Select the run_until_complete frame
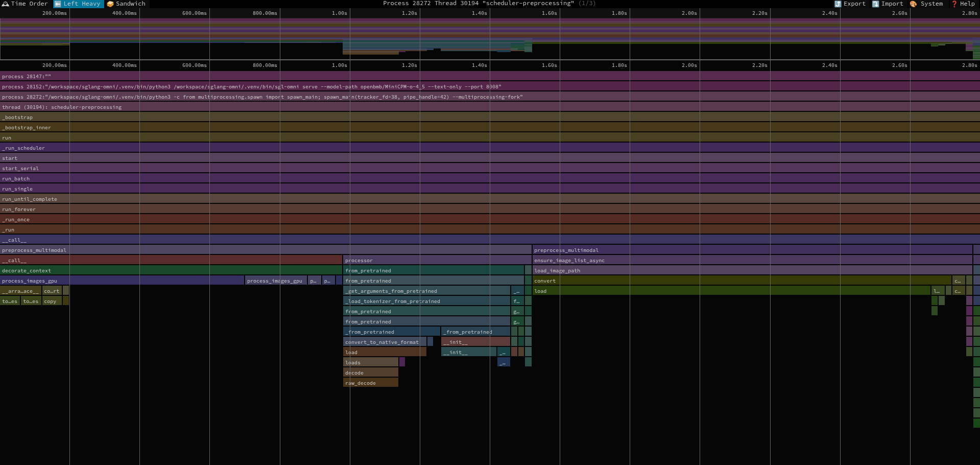Screen dimensions: 980x465 coord(490,199)
